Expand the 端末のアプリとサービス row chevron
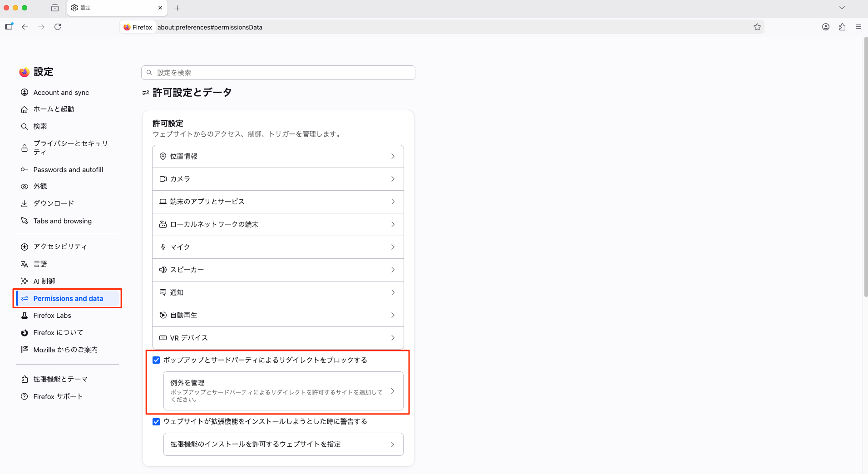This screenshot has width=868, height=474. click(393, 202)
